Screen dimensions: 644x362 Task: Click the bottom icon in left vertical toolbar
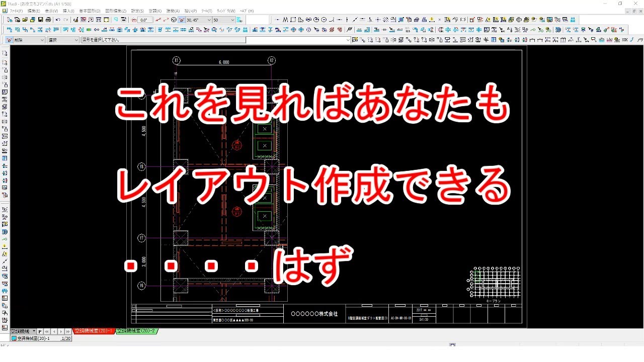pos(5,327)
